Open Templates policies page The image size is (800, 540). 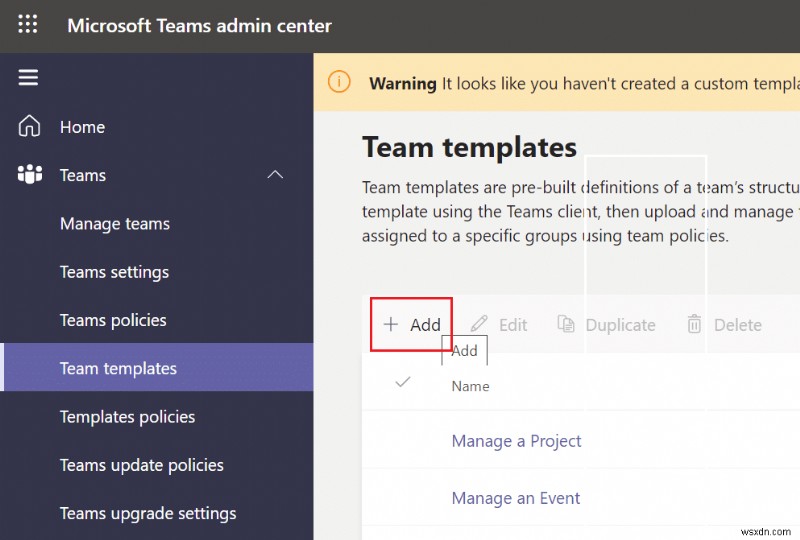(127, 417)
